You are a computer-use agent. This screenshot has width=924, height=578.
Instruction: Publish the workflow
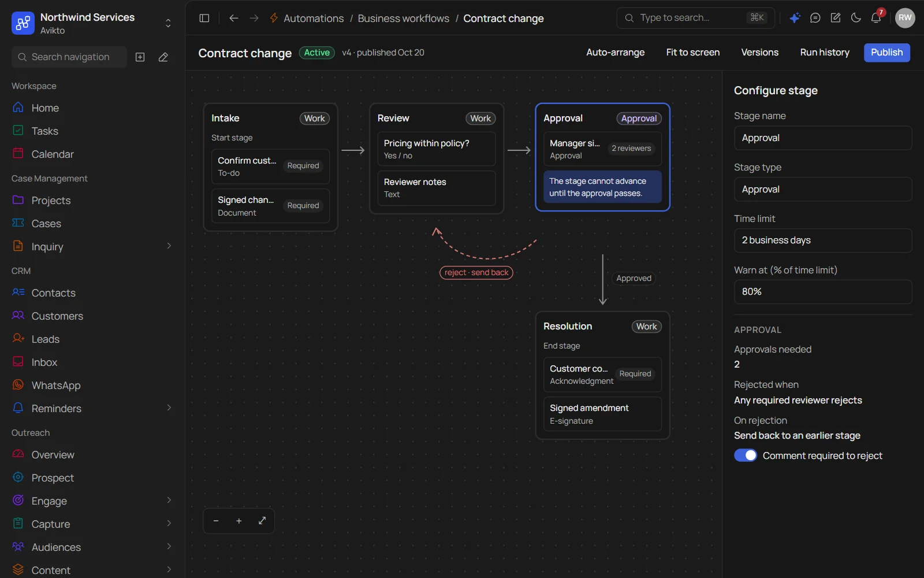point(887,53)
